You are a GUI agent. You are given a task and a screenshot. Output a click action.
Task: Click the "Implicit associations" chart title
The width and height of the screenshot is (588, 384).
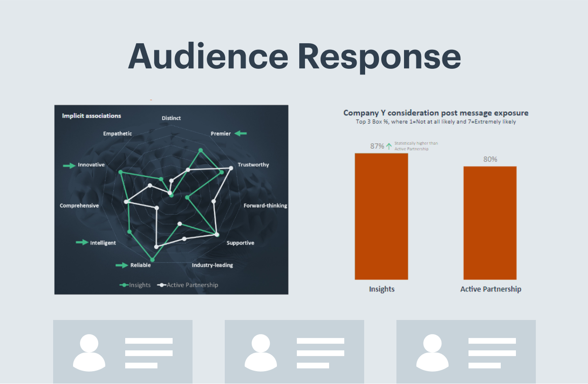pos(92,116)
